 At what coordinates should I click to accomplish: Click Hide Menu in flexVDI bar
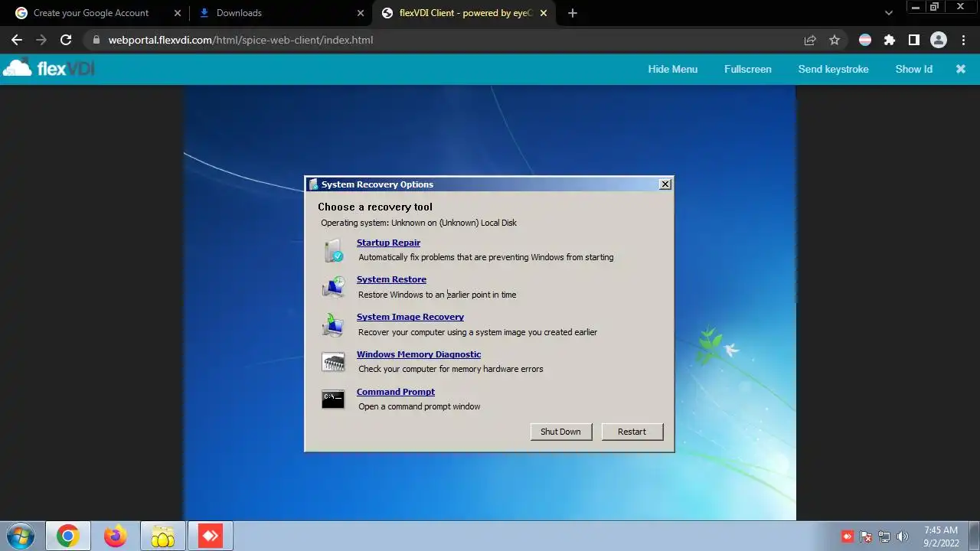[x=673, y=69]
